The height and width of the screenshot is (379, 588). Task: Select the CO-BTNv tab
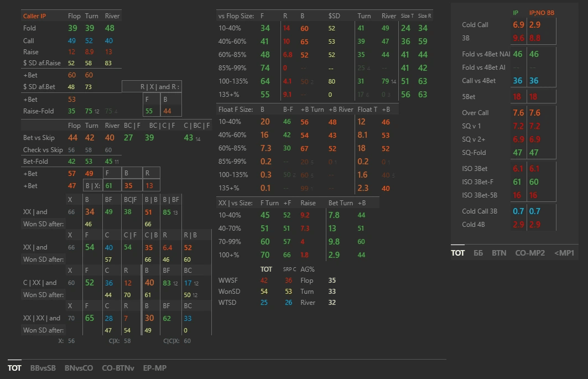coord(118,368)
